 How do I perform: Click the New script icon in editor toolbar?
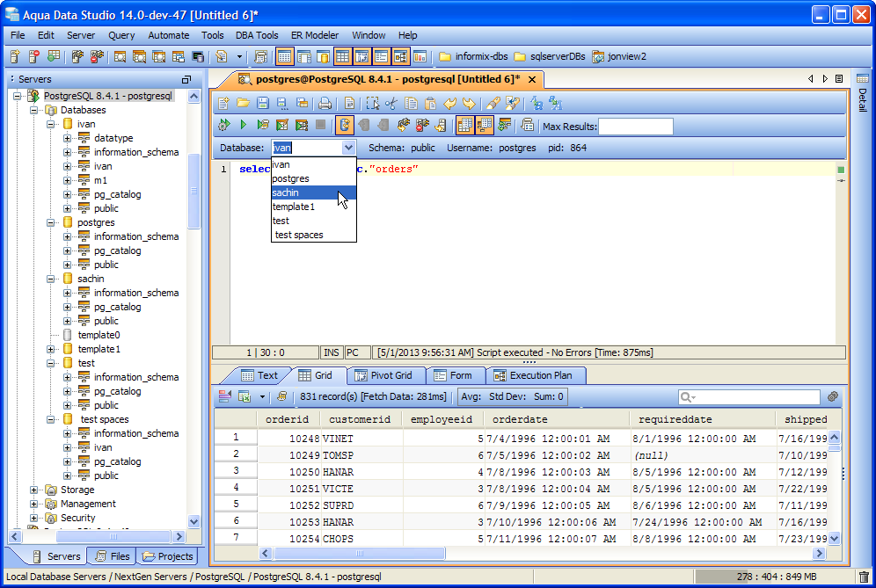point(223,104)
